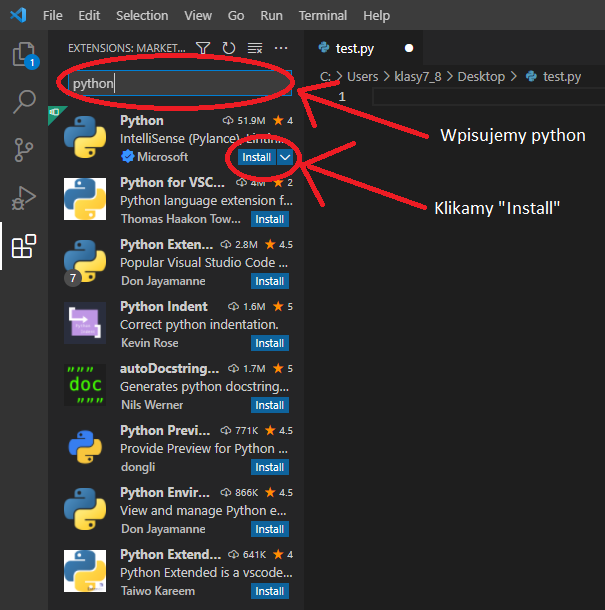Install Python for VSCode by Thomas Haakon
The image size is (605, 610).
point(270,219)
